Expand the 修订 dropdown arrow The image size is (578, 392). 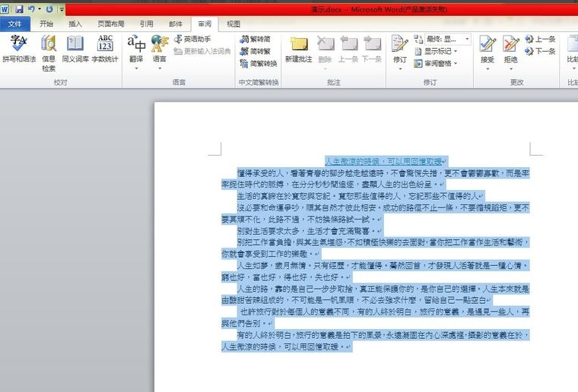400,68
